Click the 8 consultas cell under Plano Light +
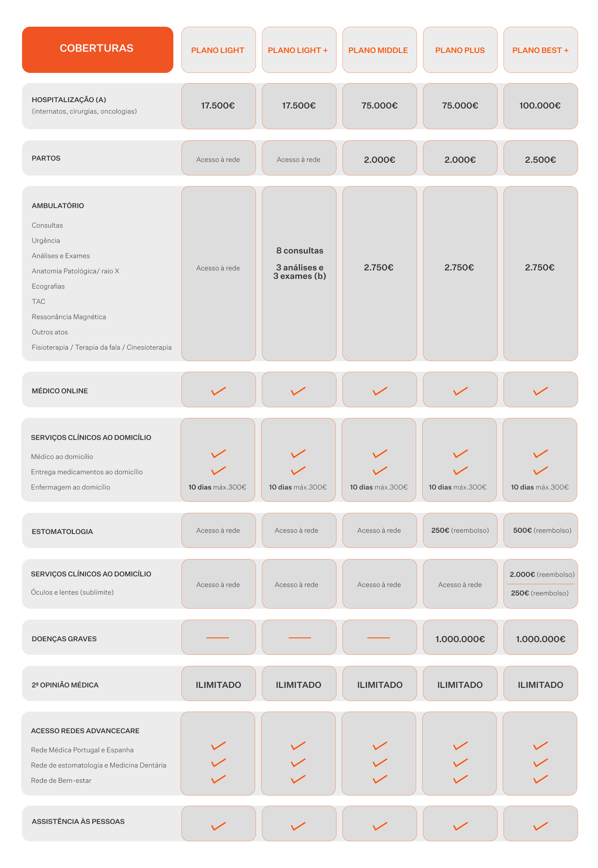 [299, 250]
